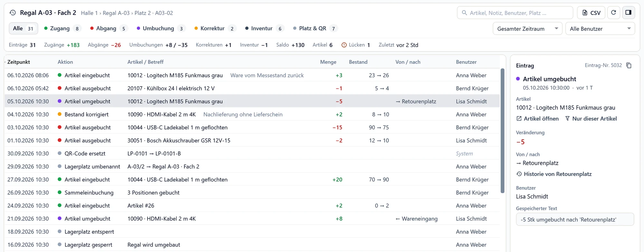Copy entry number 5032
644x252 pixels.
[629, 65]
